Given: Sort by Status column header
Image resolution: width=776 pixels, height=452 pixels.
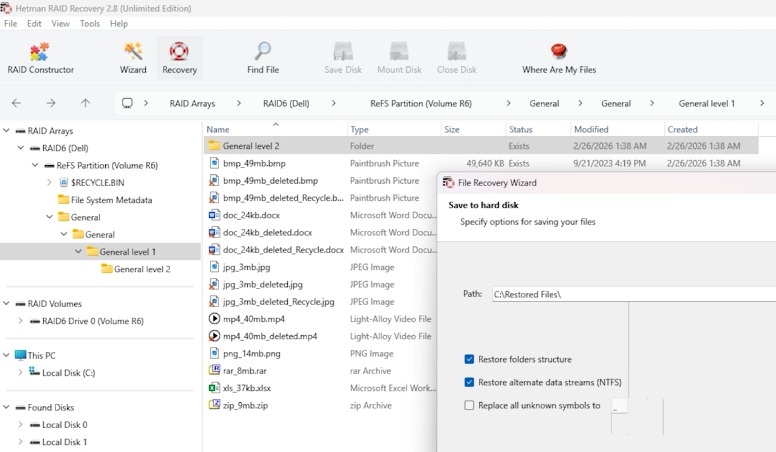Looking at the screenshot, I should click(538, 129).
